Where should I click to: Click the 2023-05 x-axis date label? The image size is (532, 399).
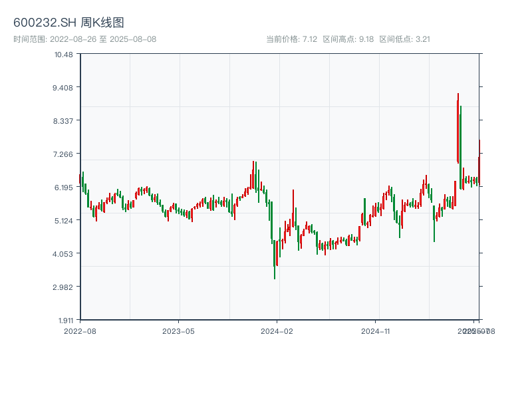pyautogui.click(x=178, y=331)
